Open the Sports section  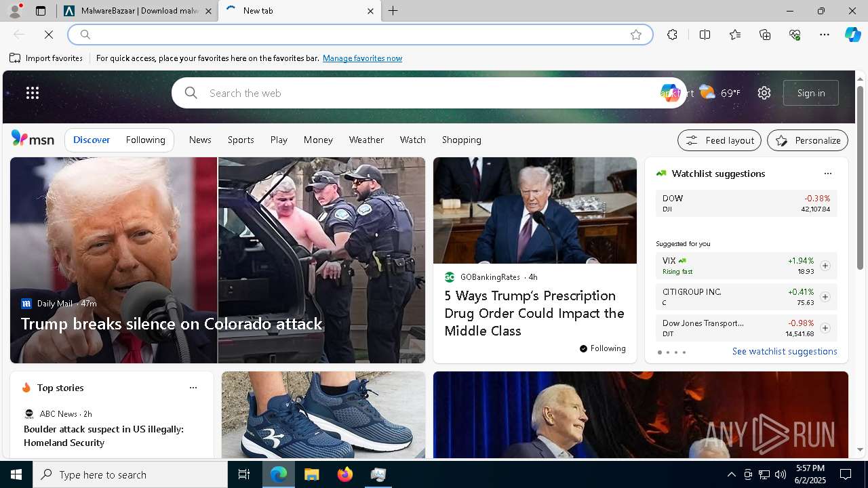[241, 140]
